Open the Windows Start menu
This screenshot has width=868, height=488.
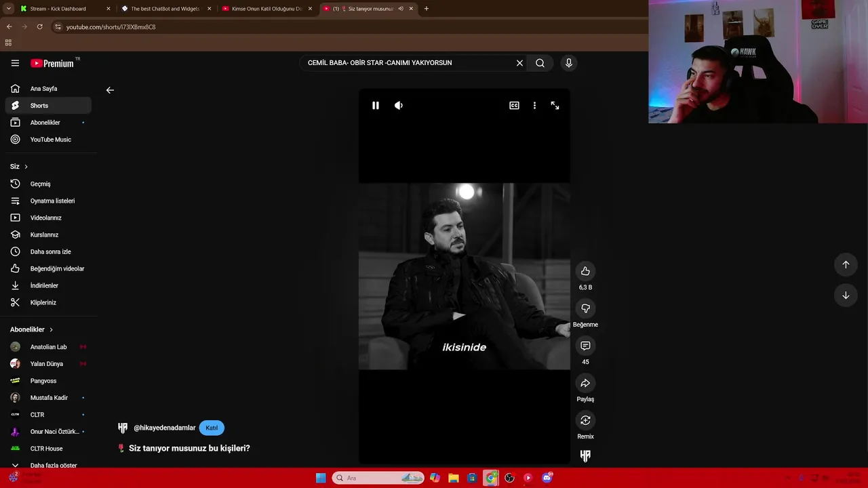pyautogui.click(x=321, y=478)
